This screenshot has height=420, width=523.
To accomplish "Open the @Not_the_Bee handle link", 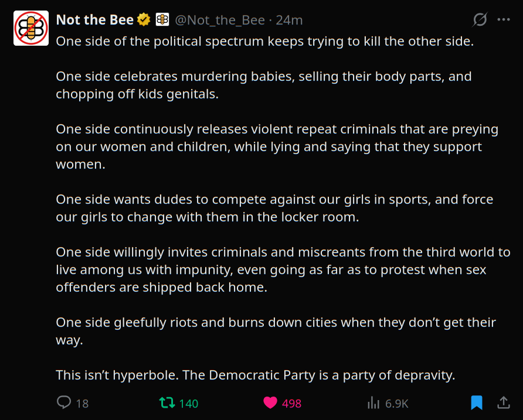I will pos(220,20).
